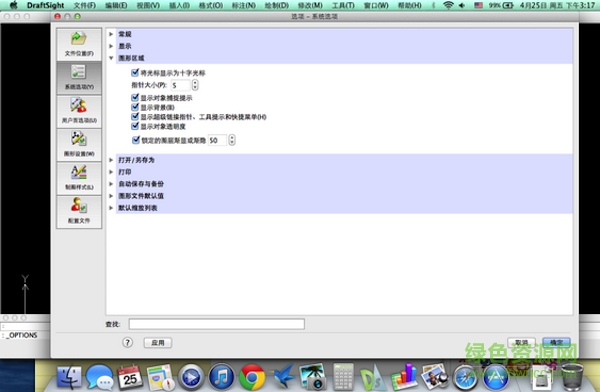Screen dimensions: 600x392
Task: Click the clock in the menu bar
Action: click(x=557, y=5)
